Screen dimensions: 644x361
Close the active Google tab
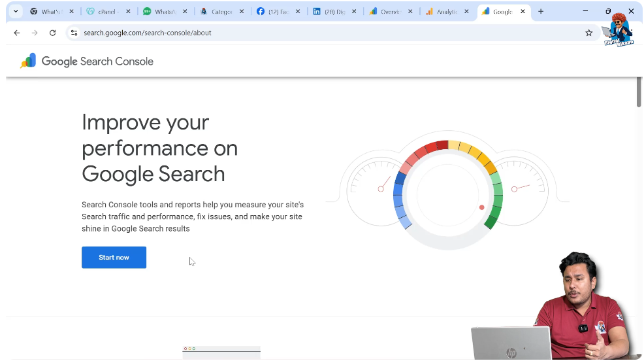point(523,12)
